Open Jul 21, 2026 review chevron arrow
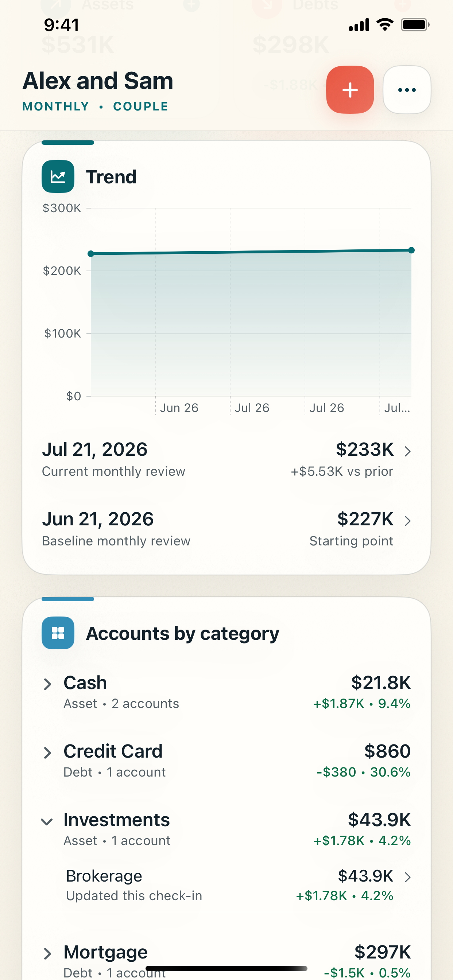453x980 pixels. (x=407, y=451)
